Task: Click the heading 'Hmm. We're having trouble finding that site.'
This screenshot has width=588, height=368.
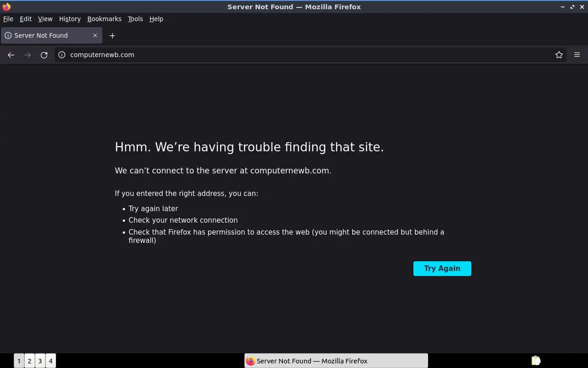Action: click(249, 147)
